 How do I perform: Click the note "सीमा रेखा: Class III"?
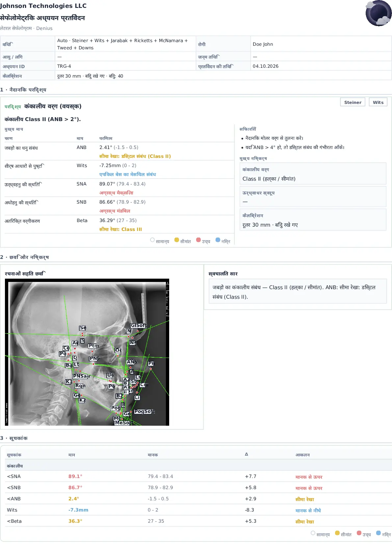click(x=120, y=229)
